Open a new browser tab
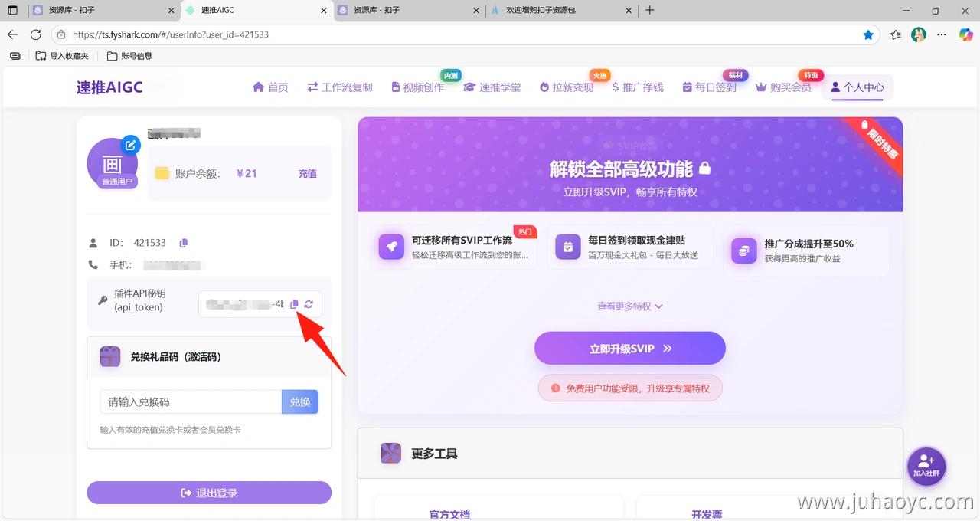This screenshot has height=521, width=980. (650, 11)
